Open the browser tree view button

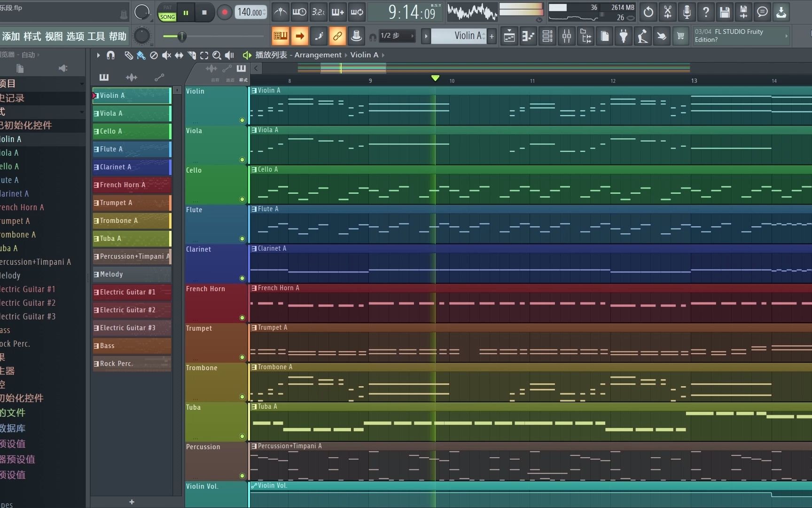[x=586, y=36]
